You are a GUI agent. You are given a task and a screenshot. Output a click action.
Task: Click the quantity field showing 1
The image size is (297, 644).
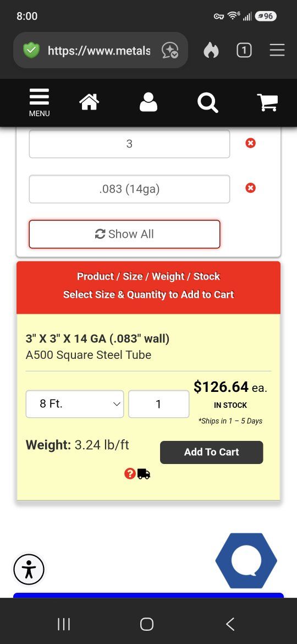(159, 403)
